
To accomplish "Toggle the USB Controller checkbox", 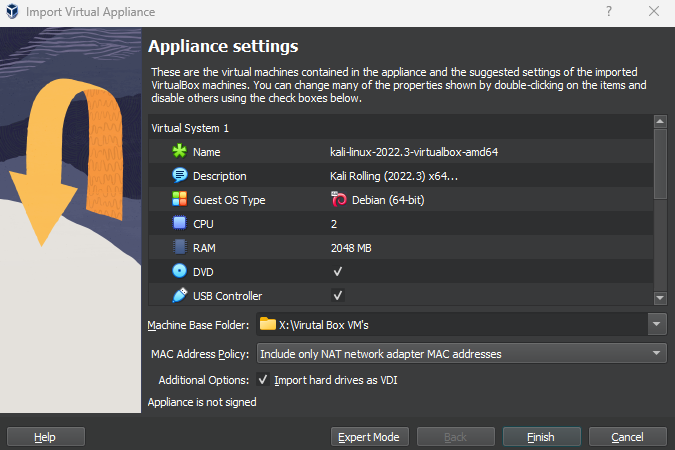I will 338,295.
